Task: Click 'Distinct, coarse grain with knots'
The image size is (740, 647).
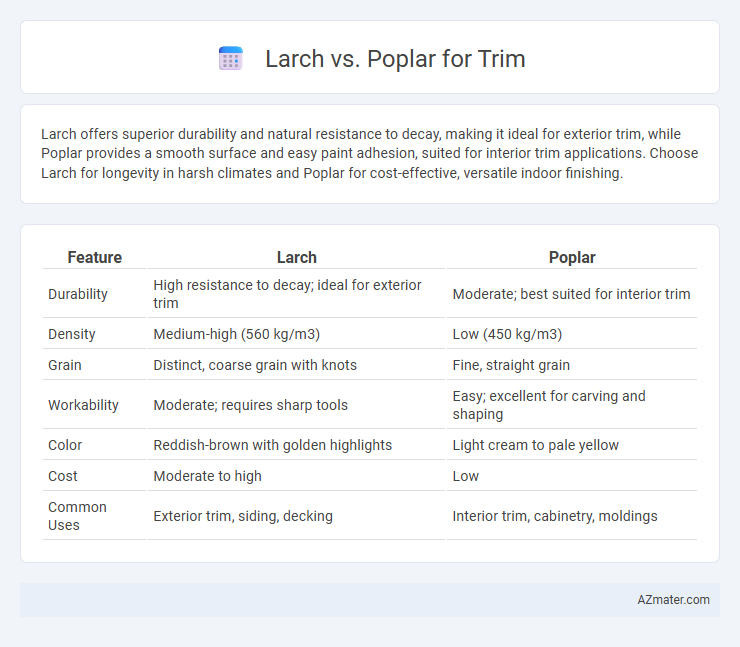Action: click(x=255, y=365)
